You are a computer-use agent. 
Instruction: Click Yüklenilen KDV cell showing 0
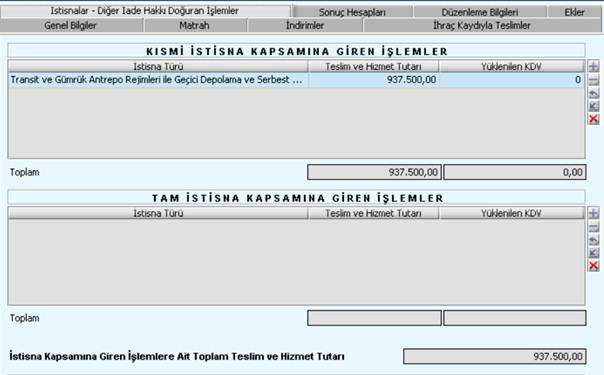coord(512,80)
